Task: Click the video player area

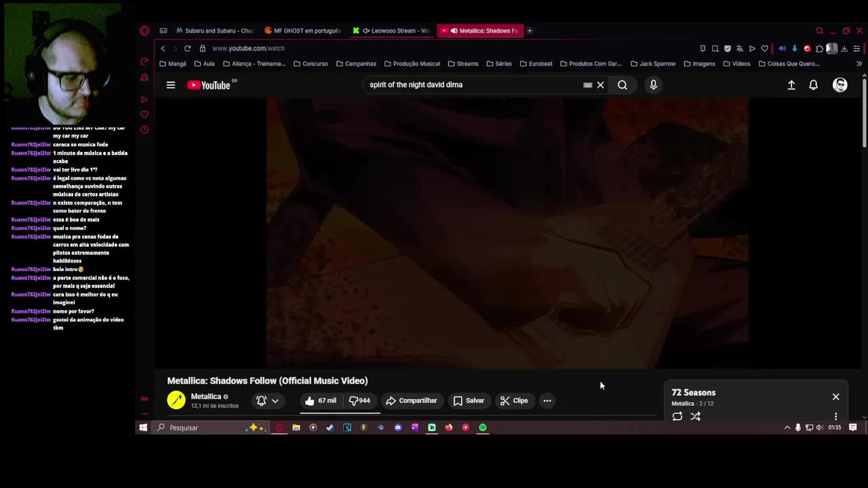Action: pyautogui.click(x=507, y=233)
